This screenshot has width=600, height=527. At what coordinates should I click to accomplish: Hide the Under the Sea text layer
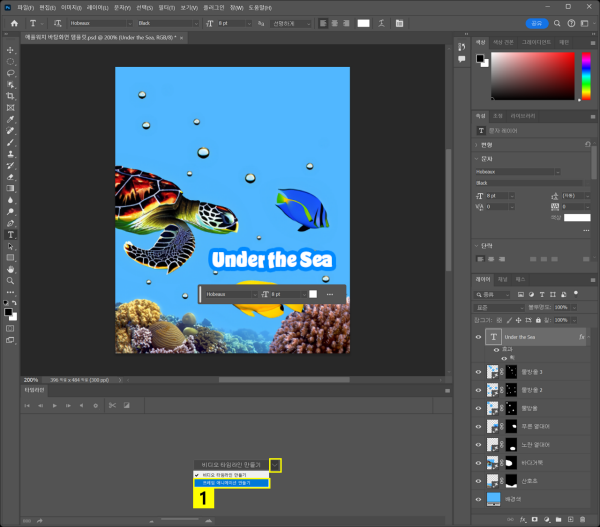point(478,338)
